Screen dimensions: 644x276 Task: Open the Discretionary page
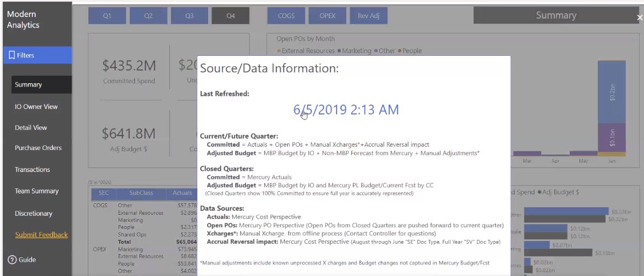(33, 213)
